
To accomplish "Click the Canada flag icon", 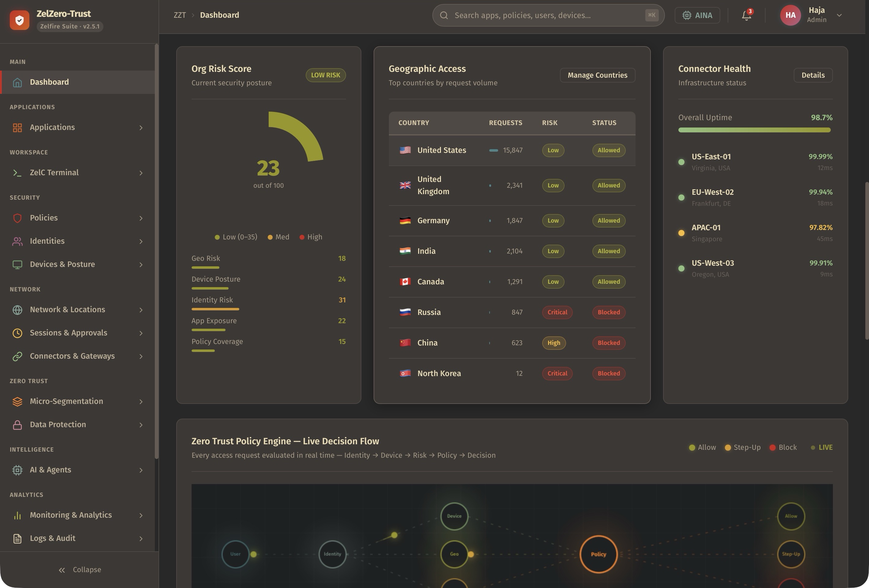I will click(405, 282).
